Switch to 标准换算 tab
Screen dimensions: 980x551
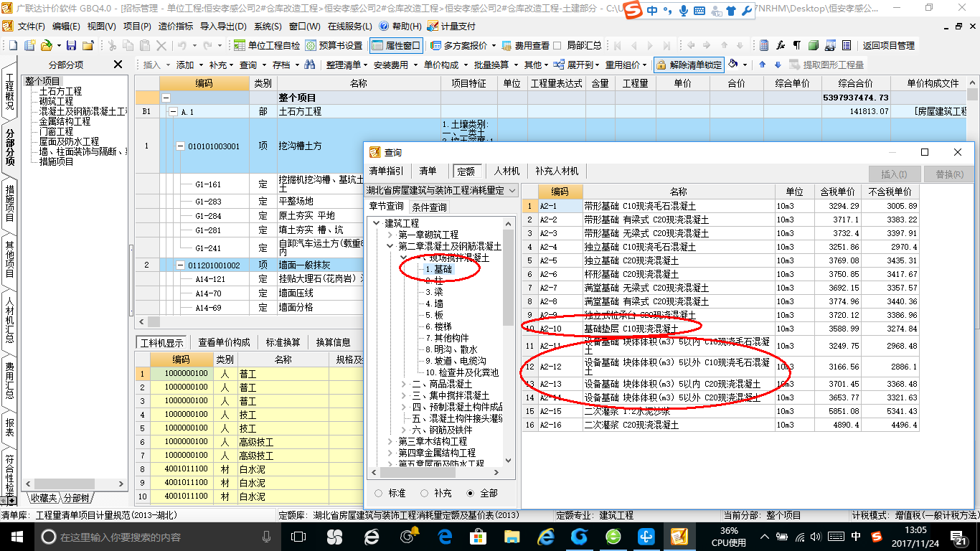click(x=283, y=342)
